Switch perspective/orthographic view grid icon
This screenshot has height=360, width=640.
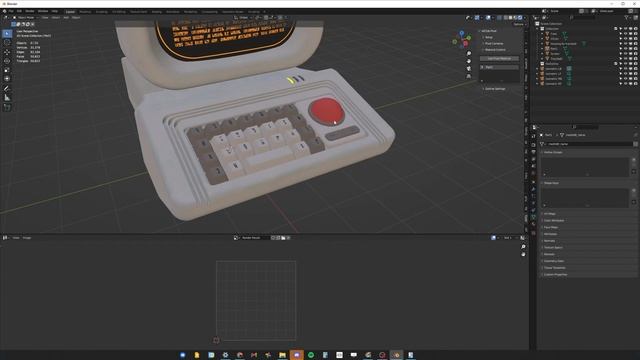point(469,76)
